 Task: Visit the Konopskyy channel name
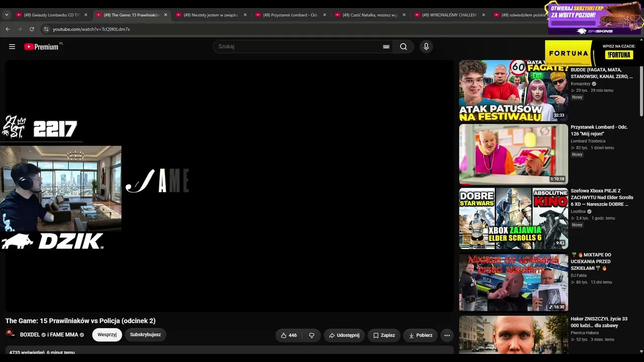click(x=580, y=83)
